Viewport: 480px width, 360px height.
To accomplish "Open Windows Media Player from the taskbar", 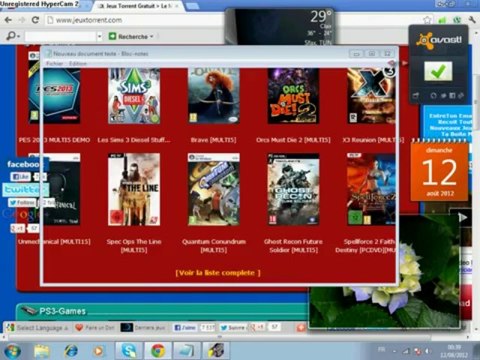I will coord(98,351).
